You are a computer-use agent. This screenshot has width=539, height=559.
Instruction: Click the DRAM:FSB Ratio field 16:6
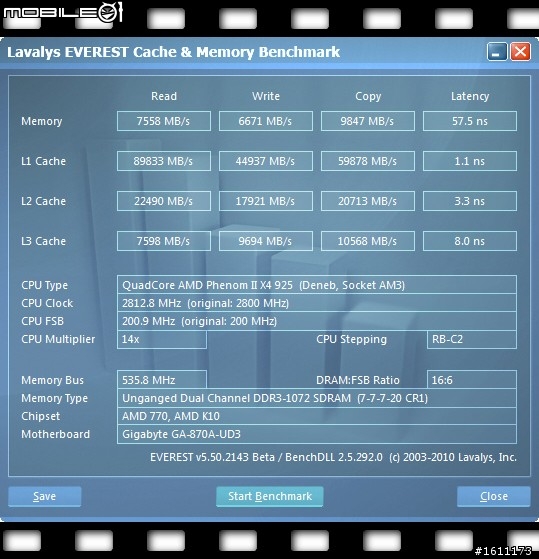point(472,380)
